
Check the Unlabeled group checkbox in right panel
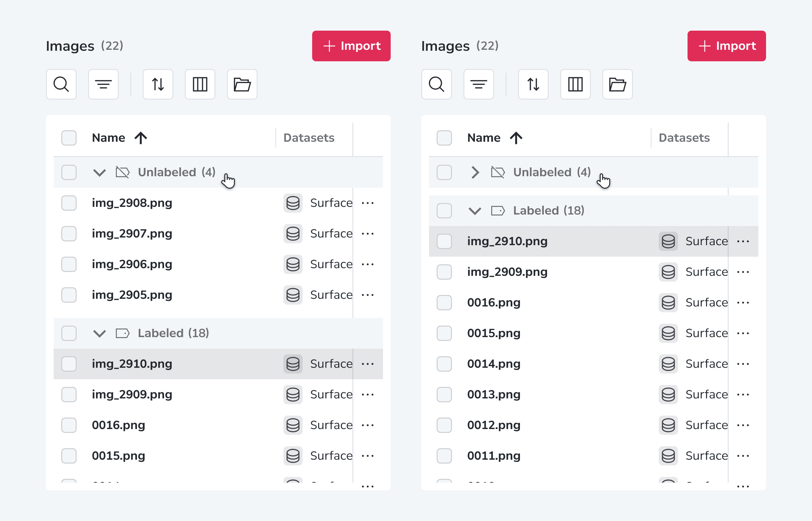[444, 172]
